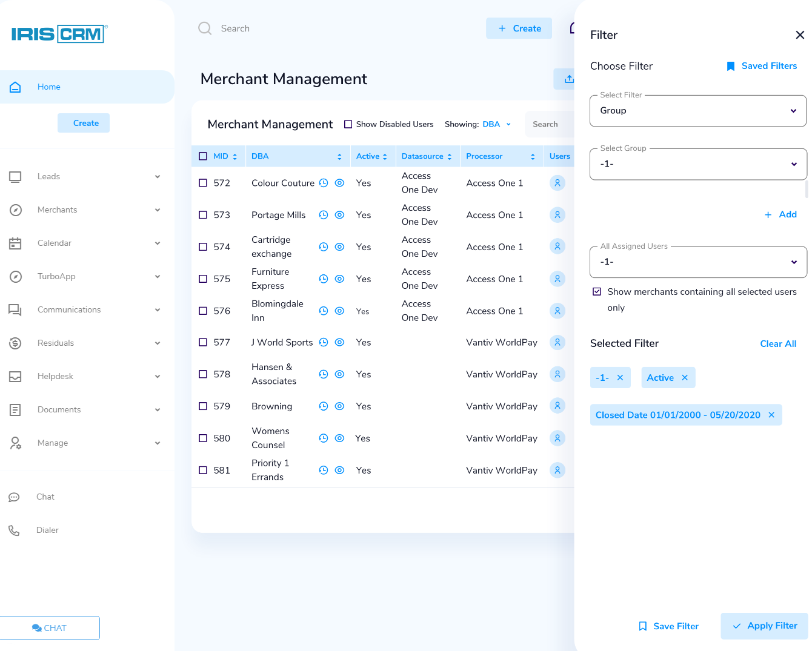View eye icon for Colour Couture
The height and width of the screenshot is (651, 812).
pos(340,183)
